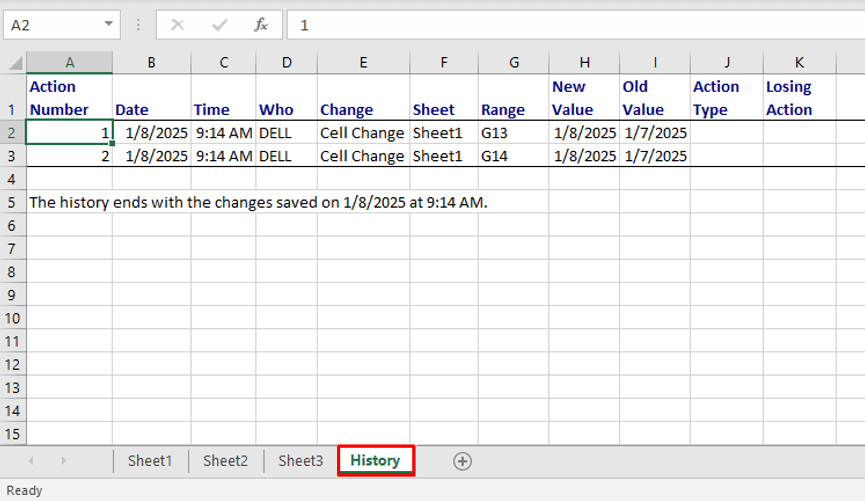Select the History sheet tab
The image size is (865, 501).
click(375, 461)
